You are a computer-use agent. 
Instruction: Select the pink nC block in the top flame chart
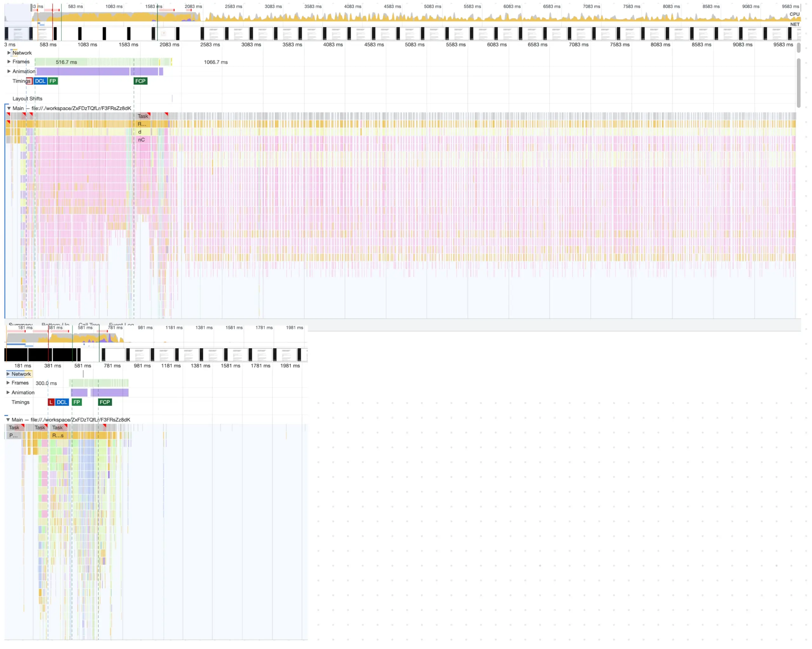click(x=142, y=140)
